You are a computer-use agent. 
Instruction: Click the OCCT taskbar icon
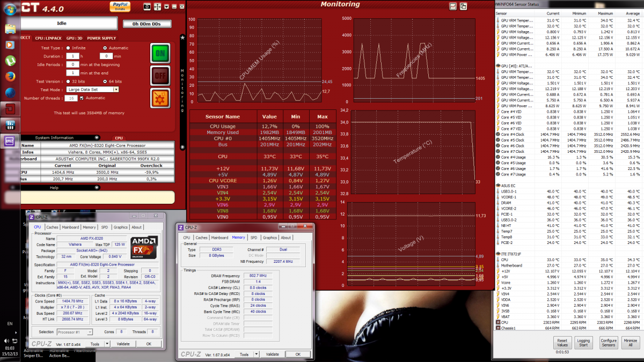[x=10, y=109]
